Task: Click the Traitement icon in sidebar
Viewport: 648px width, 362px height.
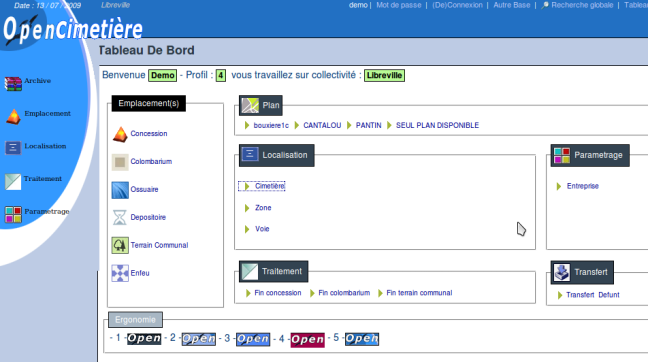Action: [13, 181]
